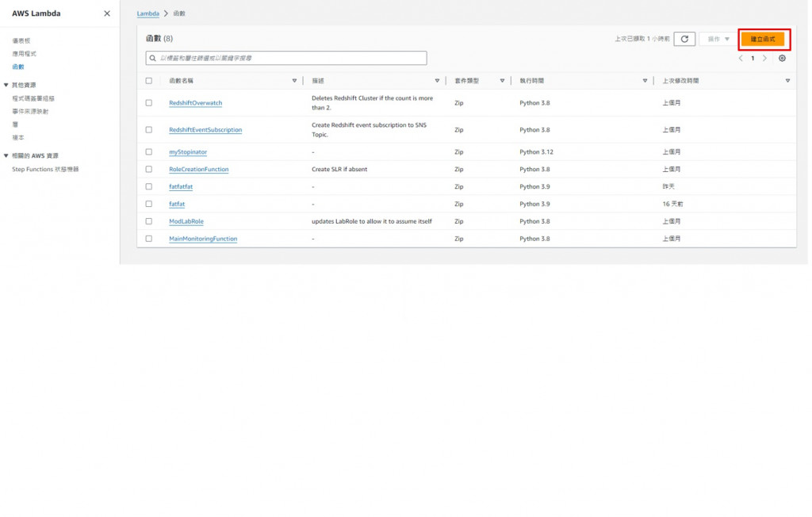The height and width of the screenshot is (517, 812).
Task: Collapse the 相關的 AWS 資源 sidebar section
Action: 6,155
